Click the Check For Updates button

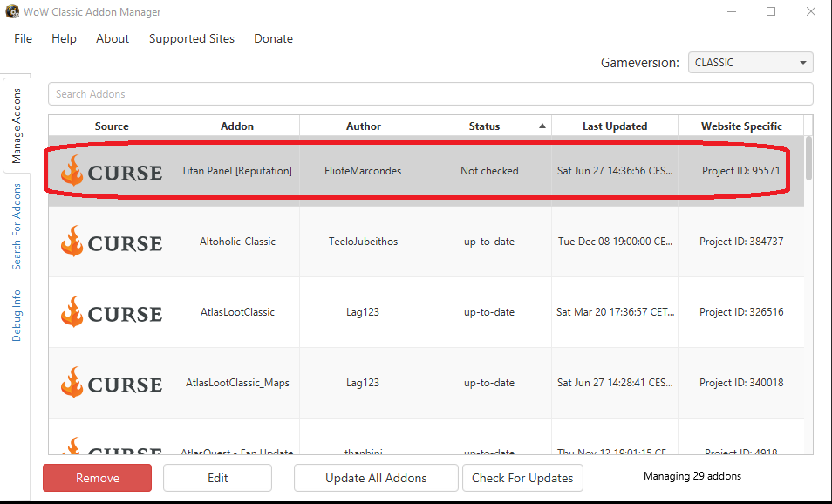point(522,478)
